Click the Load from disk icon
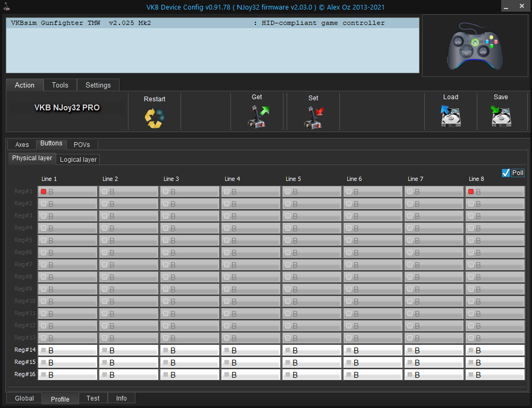Screen dimensions: 532x408 pyautogui.click(x=450, y=116)
